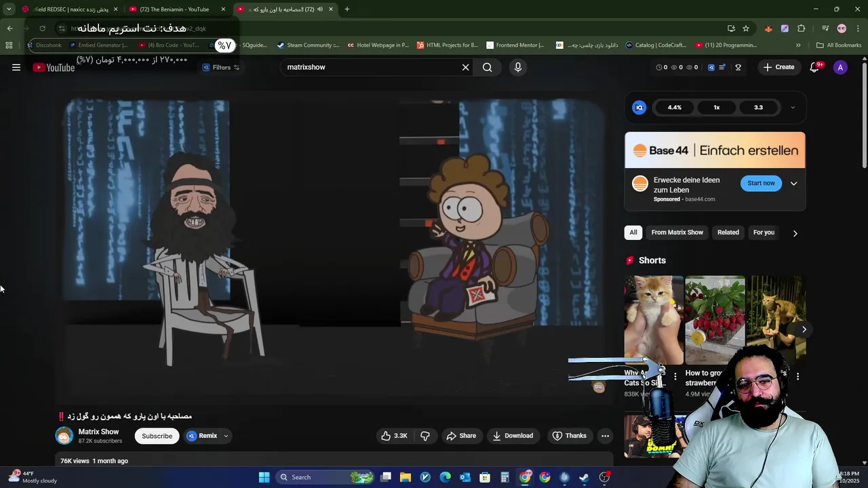Screen dimensions: 868x488
Task: Dislike the video with thumbs down
Action: (425, 436)
